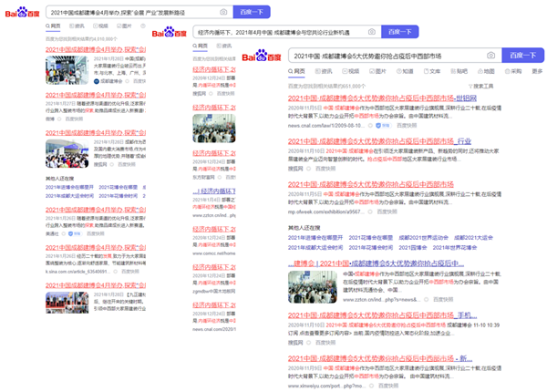Switch to the 视频 tab in the leftmost search page
Viewport: 547px width, 392px height.
[x=100, y=26]
